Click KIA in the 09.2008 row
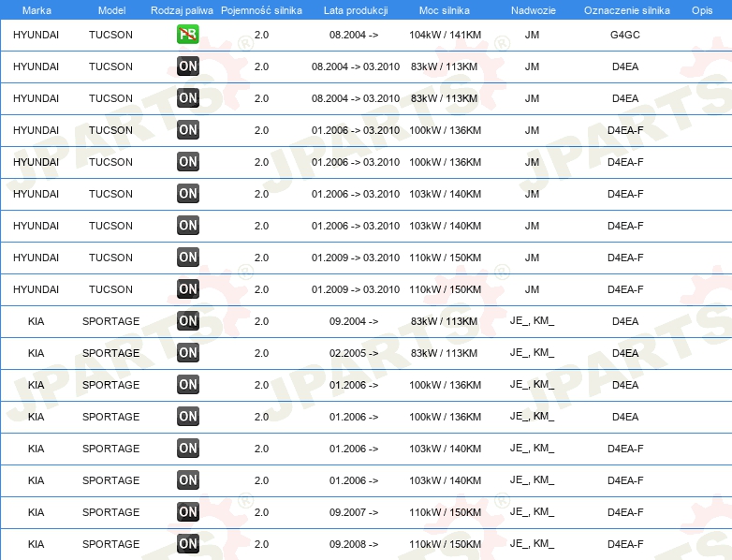 (x=36, y=544)
